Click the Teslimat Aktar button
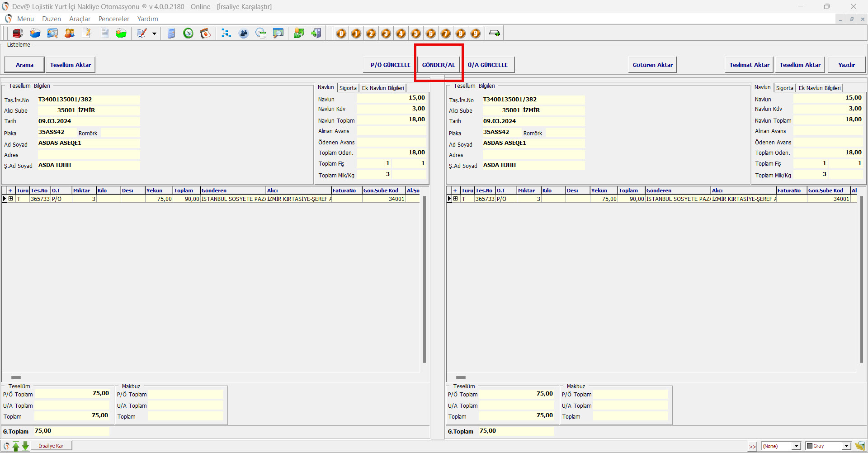 click(749, 65)
